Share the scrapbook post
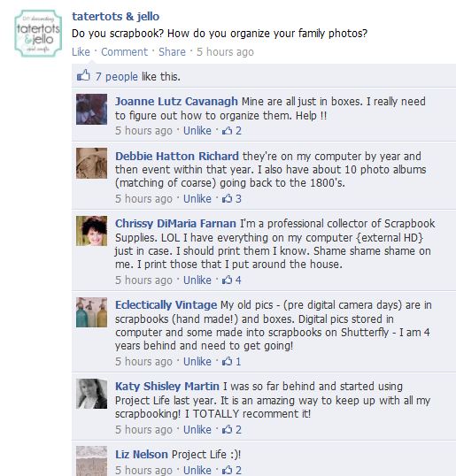 [172, 52]
